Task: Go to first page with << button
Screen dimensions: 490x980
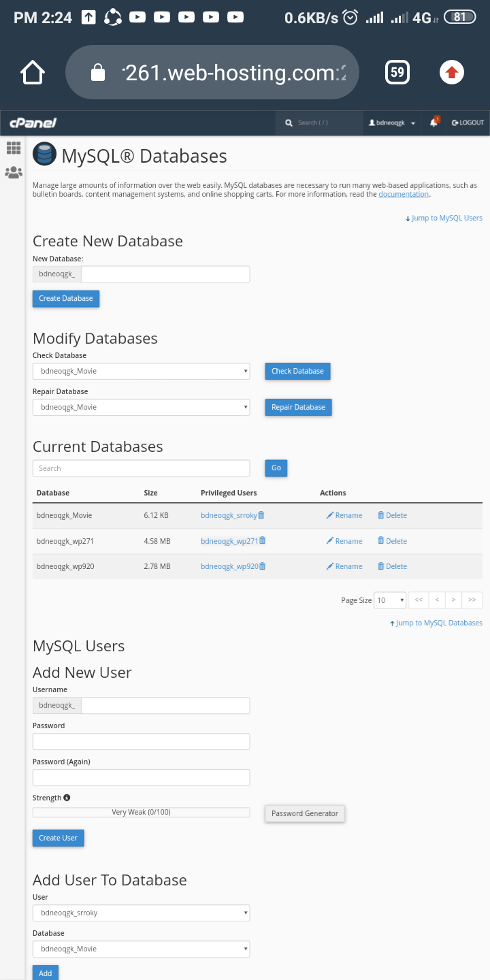Action: click(x=419, y=600)
